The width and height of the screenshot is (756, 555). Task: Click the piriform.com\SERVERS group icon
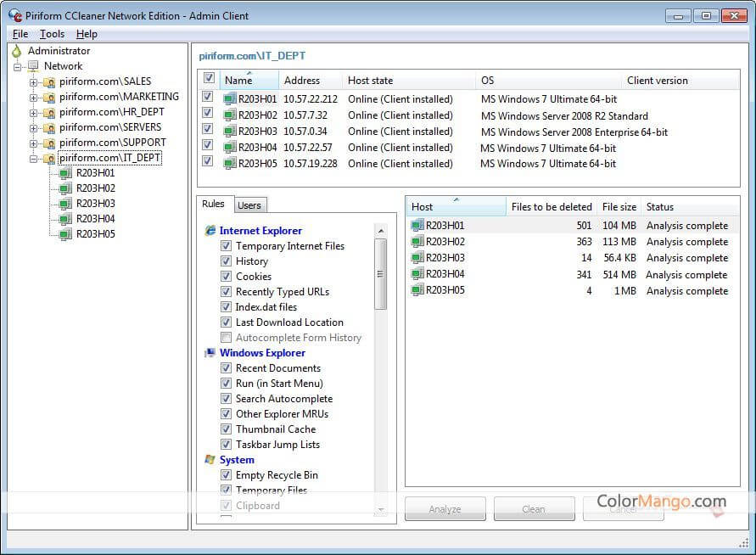49,127
